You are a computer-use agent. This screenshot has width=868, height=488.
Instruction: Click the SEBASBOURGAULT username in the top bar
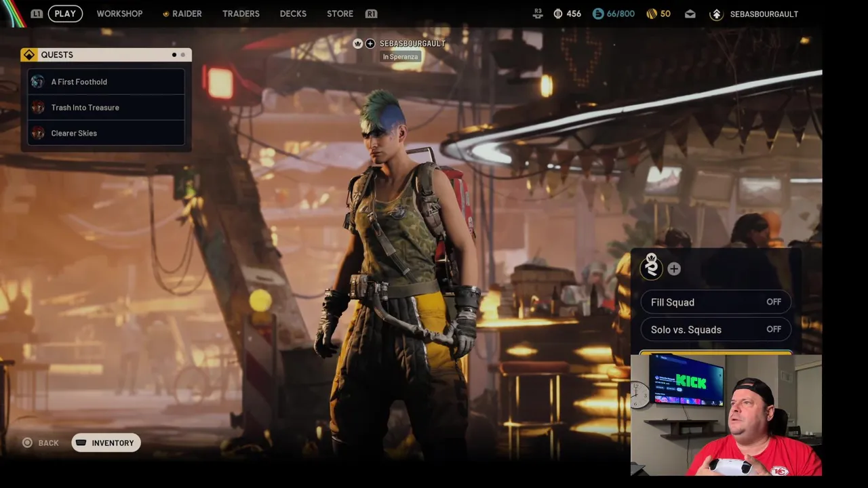[x=764, y=14]
